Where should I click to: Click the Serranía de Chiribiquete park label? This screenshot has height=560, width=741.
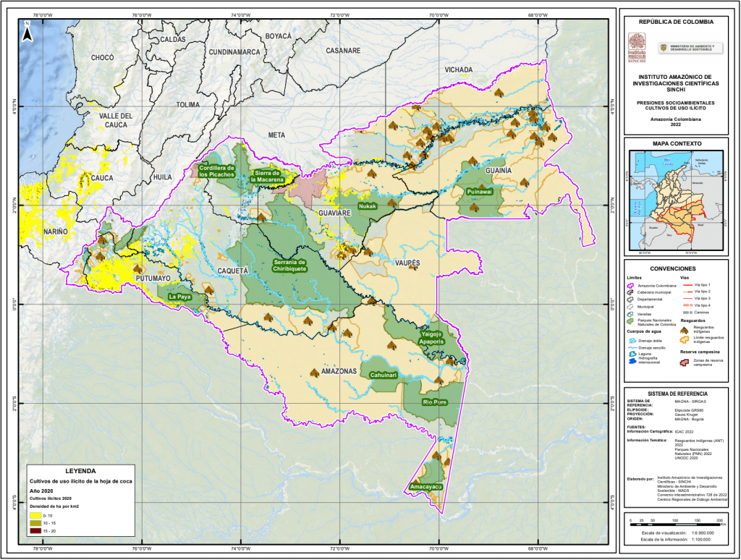click(289, 266)
